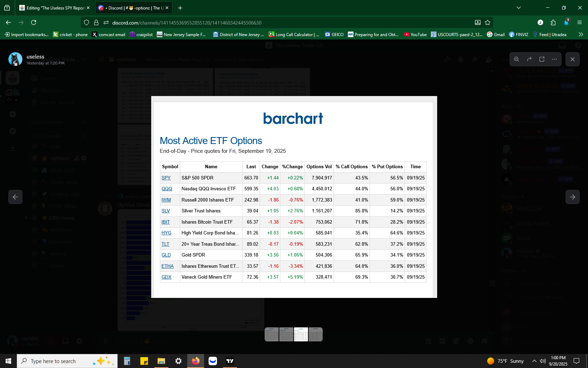Image resolution: width=588 pixels, height=368 pixels.
Task: Click the forward arrow icon in the image viewer toolbar
Action: click(529, 59)
